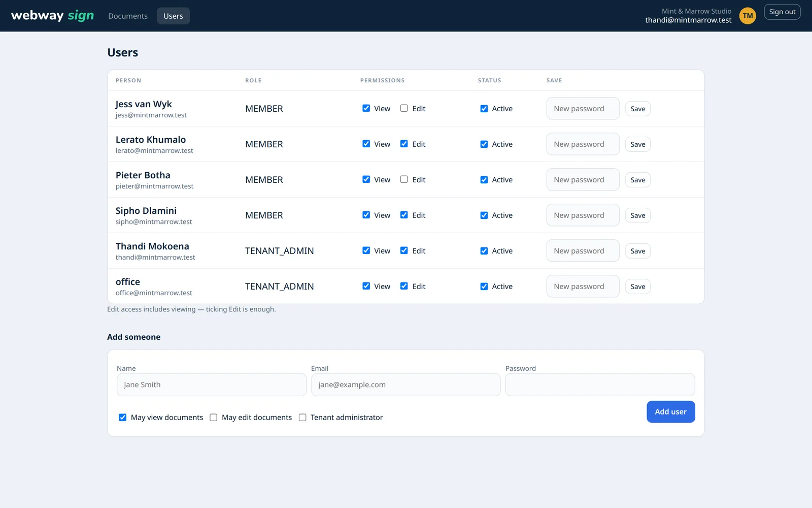Image resolution: width=812 pixels, height=508 pixels.
Task: Save changes for office user
Action: [638, 287]
